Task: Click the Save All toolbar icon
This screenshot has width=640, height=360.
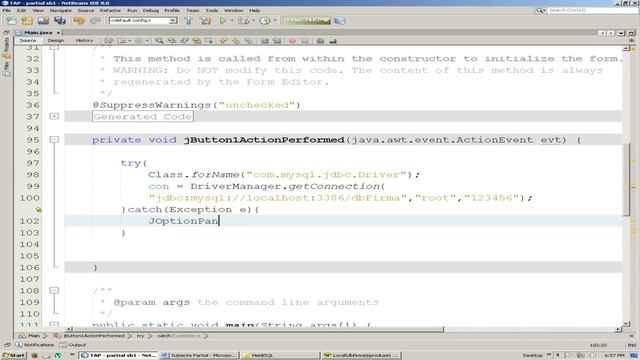Action: click(x=60, y=20)
